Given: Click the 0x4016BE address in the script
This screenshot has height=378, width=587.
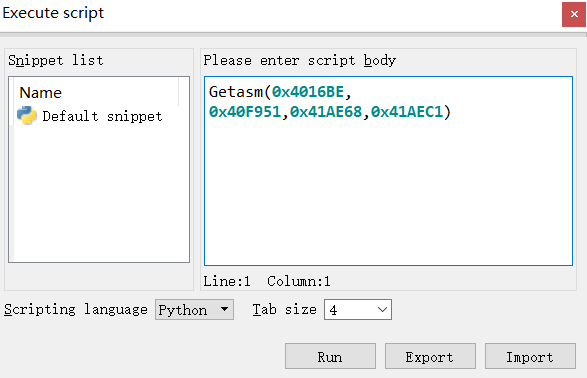Looking at the screenshot, I should click(308, 92).
